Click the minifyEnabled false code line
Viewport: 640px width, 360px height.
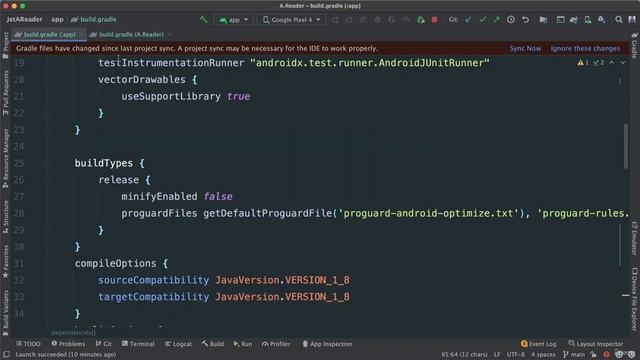coord(177,196)
